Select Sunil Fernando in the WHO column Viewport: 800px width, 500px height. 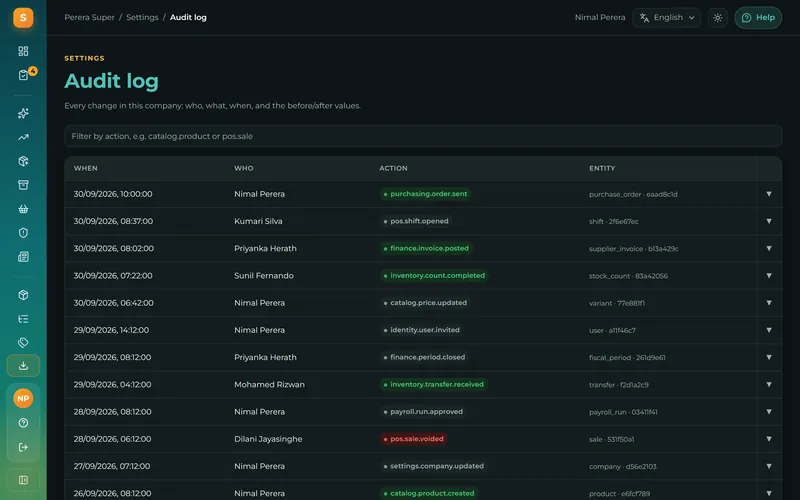(264, 276)
